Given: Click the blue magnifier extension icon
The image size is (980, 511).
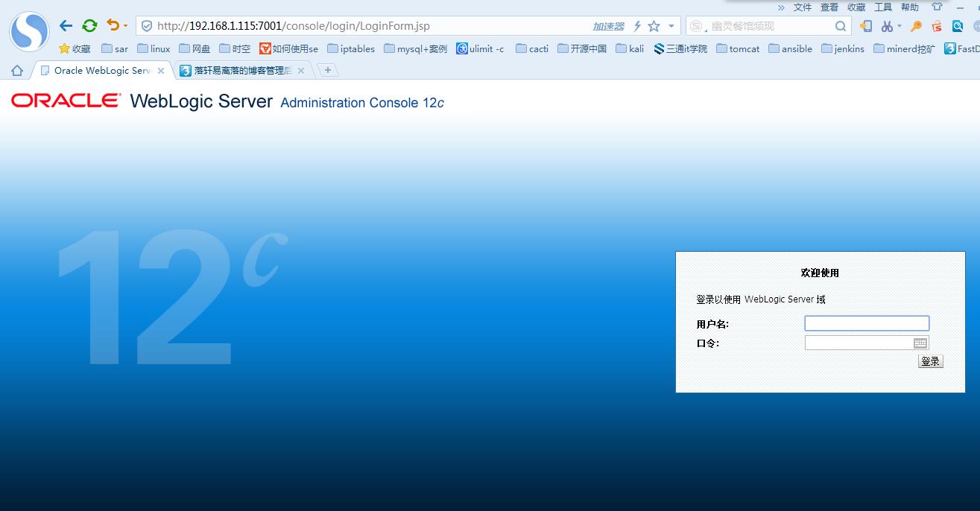Looking at the screenshot, I should point(958,26).
